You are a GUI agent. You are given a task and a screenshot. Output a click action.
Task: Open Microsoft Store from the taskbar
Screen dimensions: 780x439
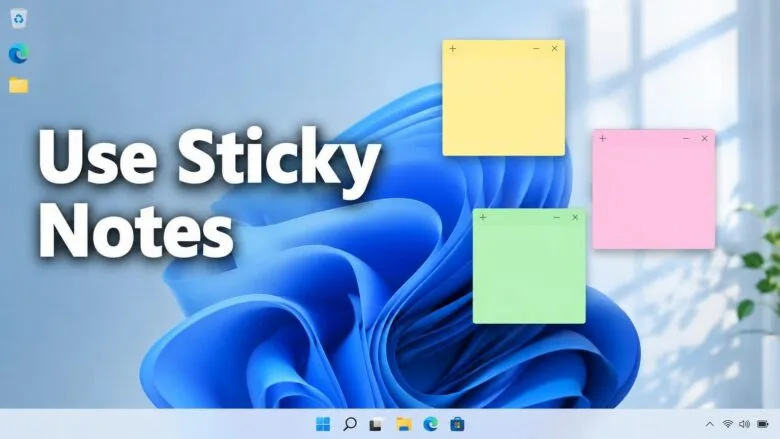[457, 424]
